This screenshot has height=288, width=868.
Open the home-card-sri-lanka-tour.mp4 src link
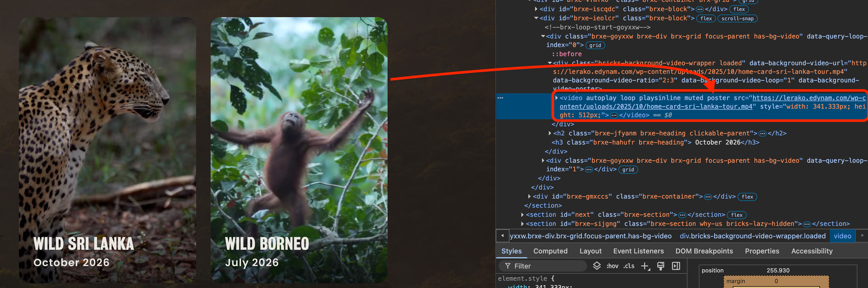(656, 106)
